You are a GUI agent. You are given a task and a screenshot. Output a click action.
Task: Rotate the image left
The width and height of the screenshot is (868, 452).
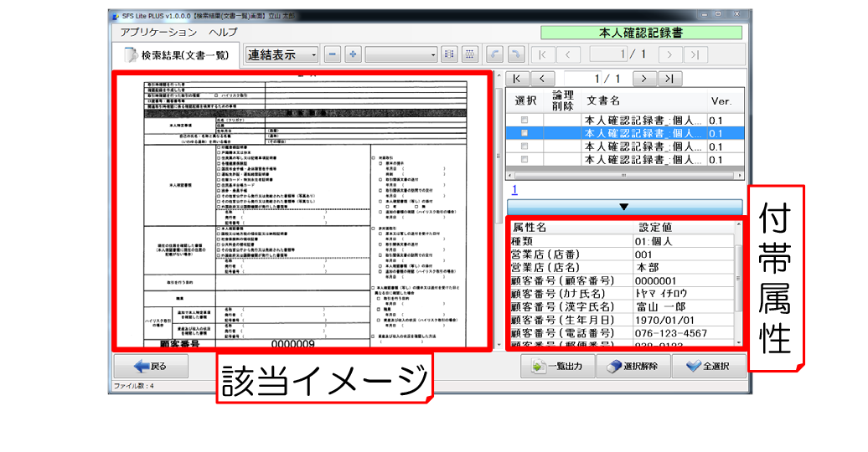pos(494,54)
